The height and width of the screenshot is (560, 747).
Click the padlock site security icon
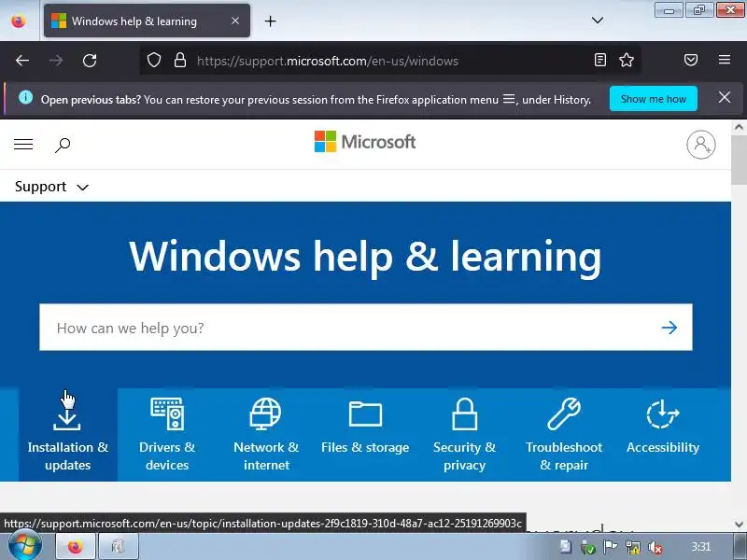click(x=179, y=61)
